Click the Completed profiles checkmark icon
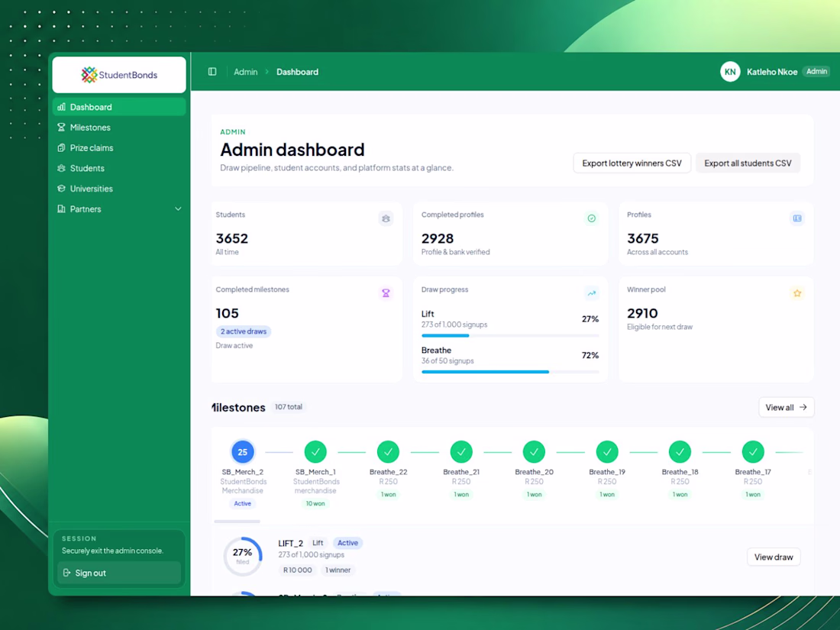This screenshot has height=630, width=840. click(591, 218)
